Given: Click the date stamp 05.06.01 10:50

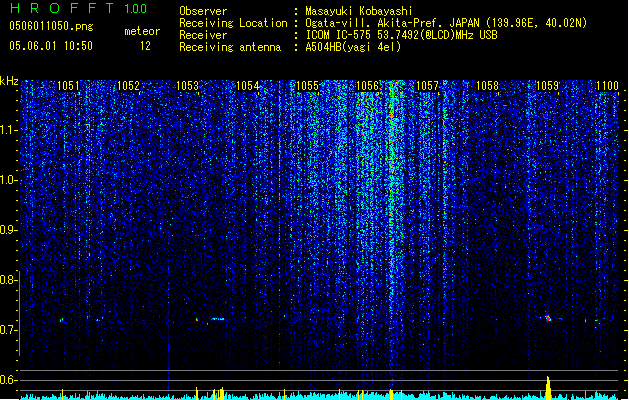Looking at the screenshot, I should [x=51, y=46].
